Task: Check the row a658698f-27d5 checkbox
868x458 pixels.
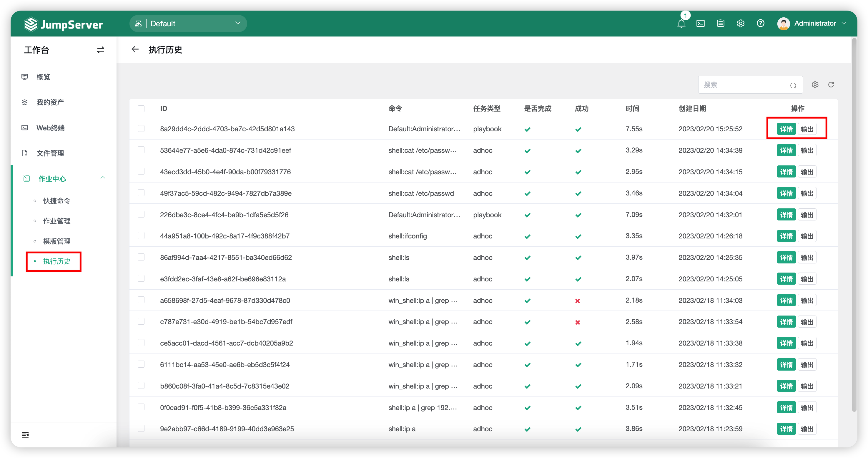Action: point(141,300)
